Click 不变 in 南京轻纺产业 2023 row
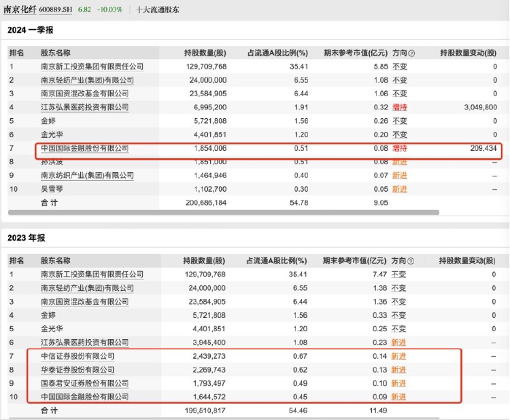 (398, 288)
